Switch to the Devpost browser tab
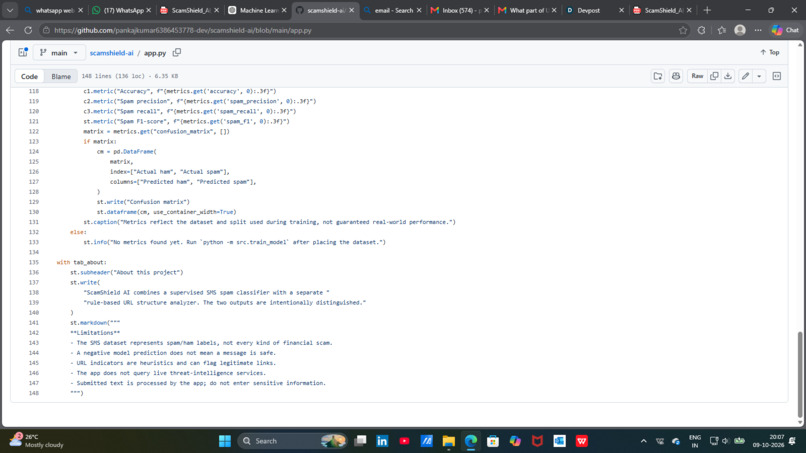The height and width of the screenshot is (453, 806). 595,10
